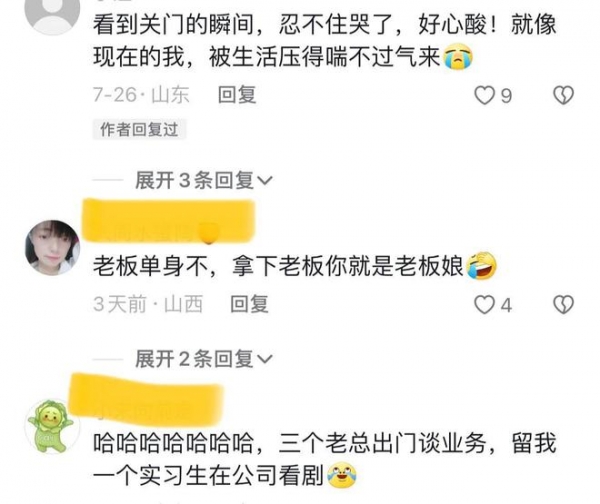The width and height of the screenshot is (600, 504).
Task: Reply to the 3天前 山西 comment
Action: coord(249,304)
